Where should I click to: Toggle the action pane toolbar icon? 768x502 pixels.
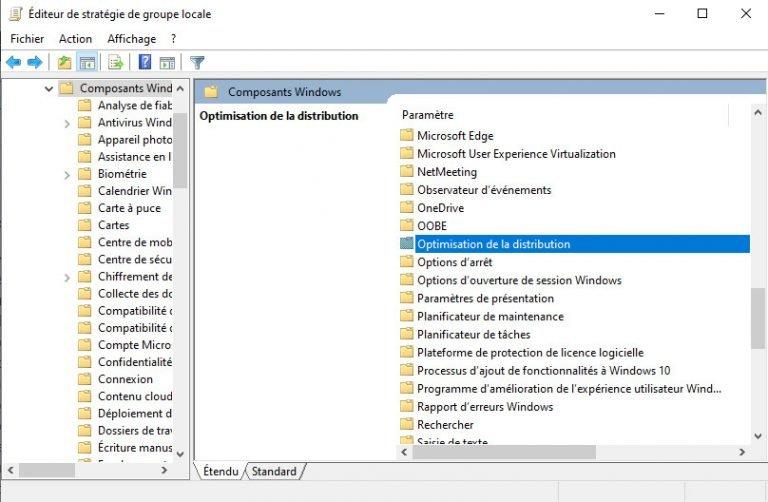[167, 62]
